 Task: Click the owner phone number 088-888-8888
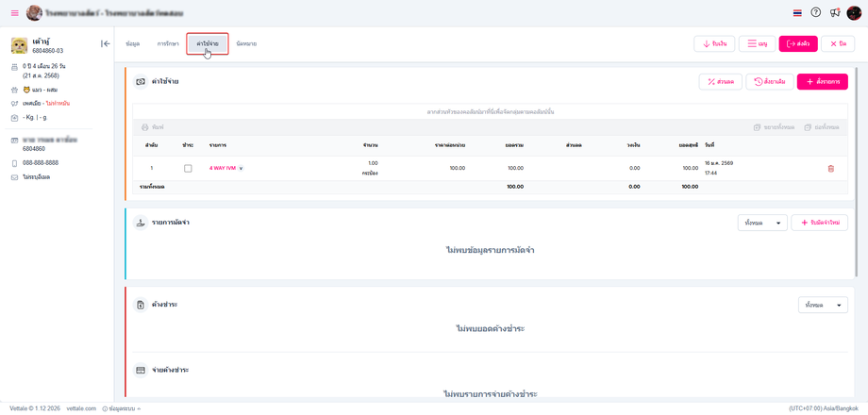(x=41, y=163)
